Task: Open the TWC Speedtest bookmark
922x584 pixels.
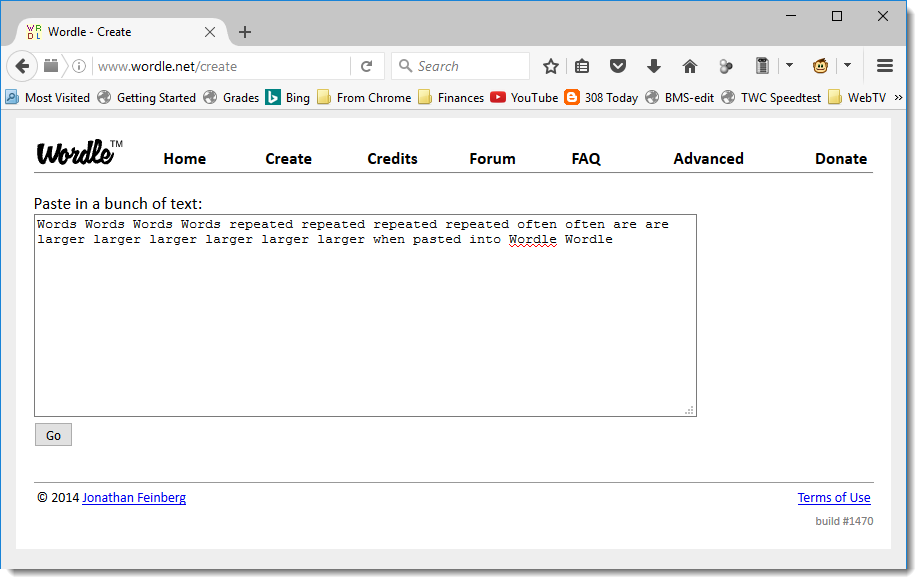Action: (771, 98)
